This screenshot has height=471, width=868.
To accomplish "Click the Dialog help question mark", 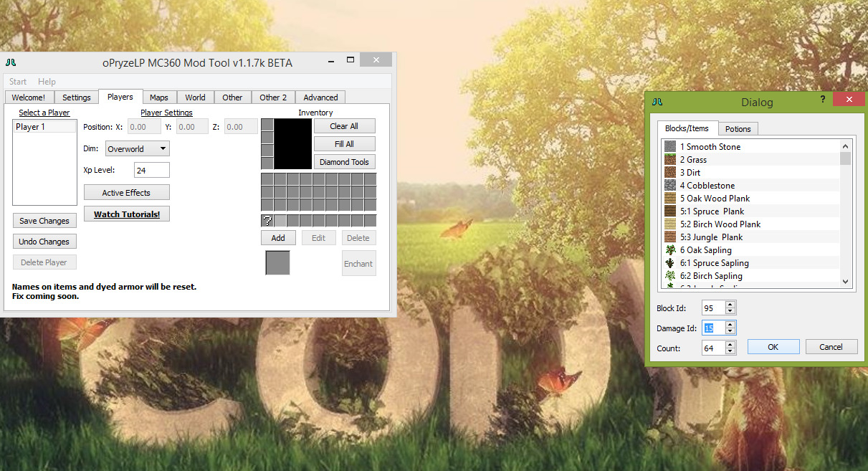I will (x=823, y=100).
